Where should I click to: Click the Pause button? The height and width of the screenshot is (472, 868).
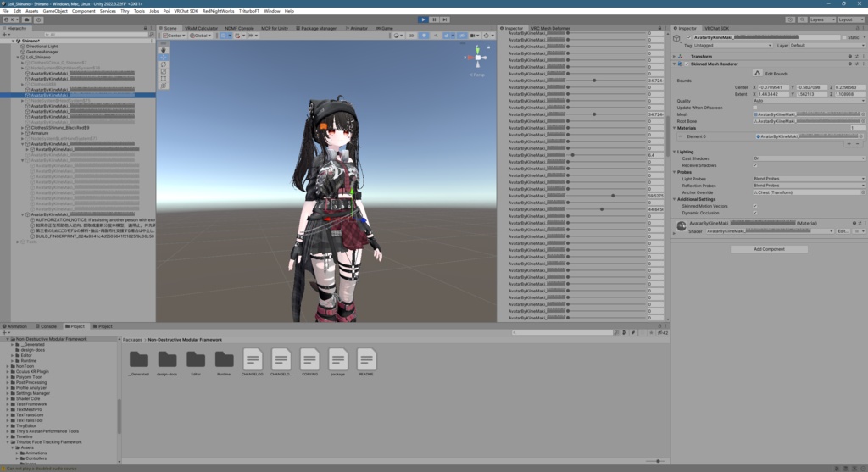tap(434, 19)
